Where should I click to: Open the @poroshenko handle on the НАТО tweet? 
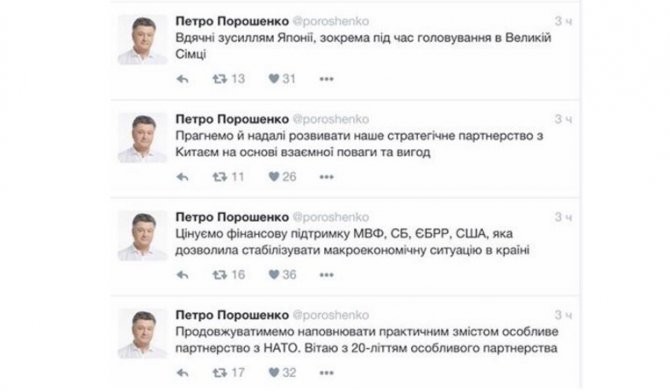coord(331,315)
